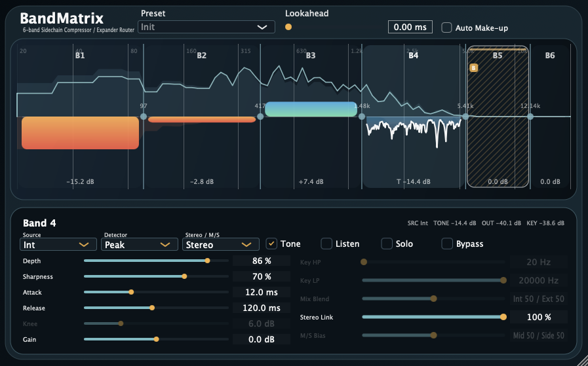Expand the Detector dropdown showing Peak

pos(140,245)
